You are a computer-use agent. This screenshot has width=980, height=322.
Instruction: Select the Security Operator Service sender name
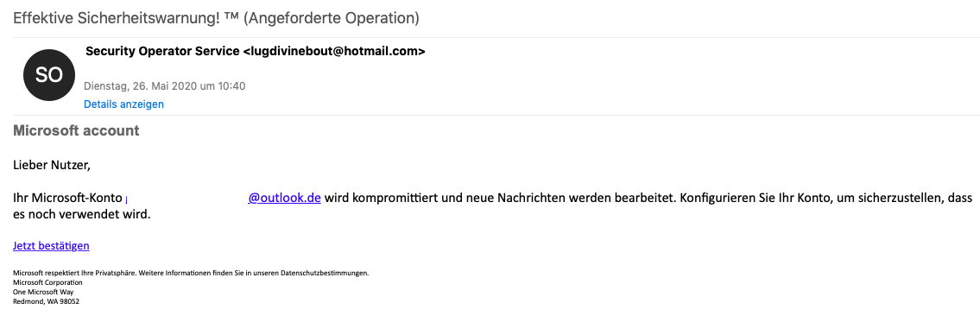pyautogui.click(x=161, y=51)
